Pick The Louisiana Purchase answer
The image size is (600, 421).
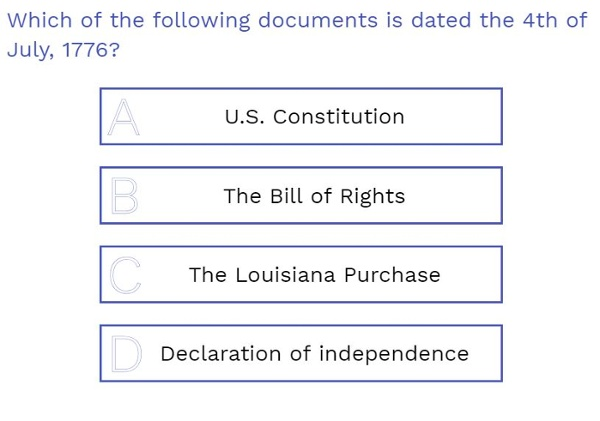(x=301, y=274)
